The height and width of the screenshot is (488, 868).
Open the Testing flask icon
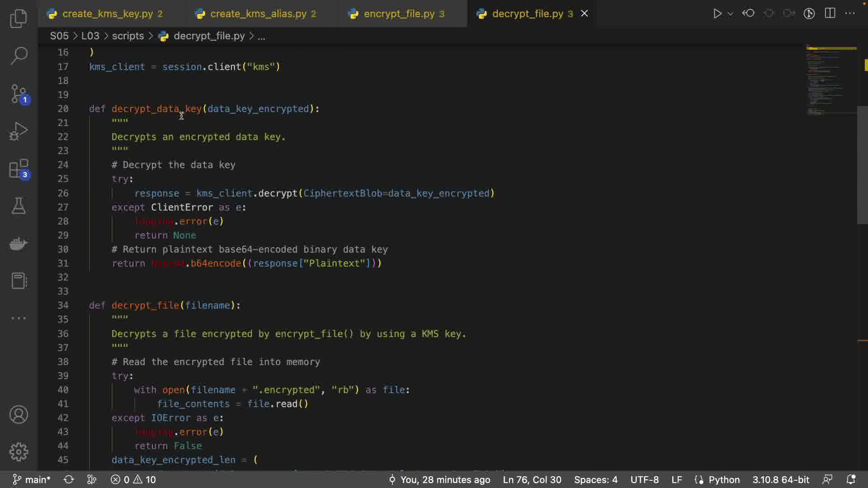click(19, 206)
